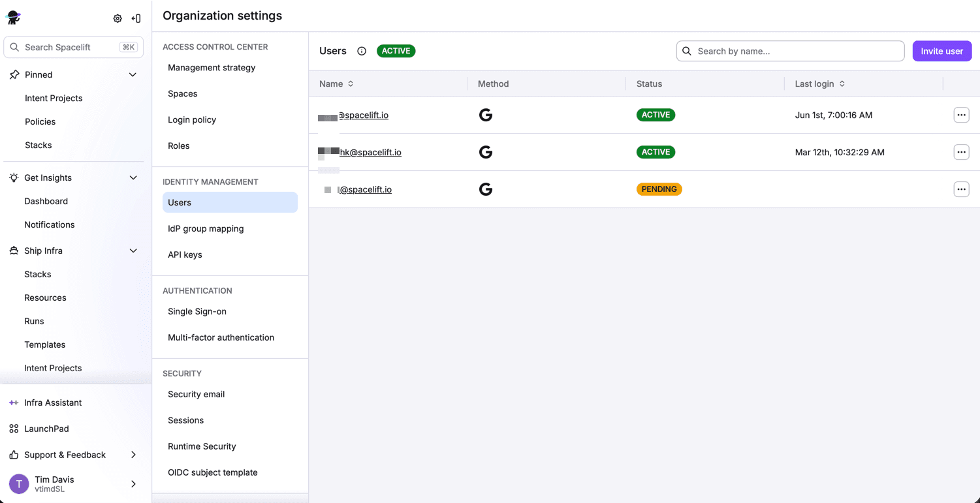980x503 pixels.
Task: Open the actions menu for the PENDING user
Action: [961, 189]
